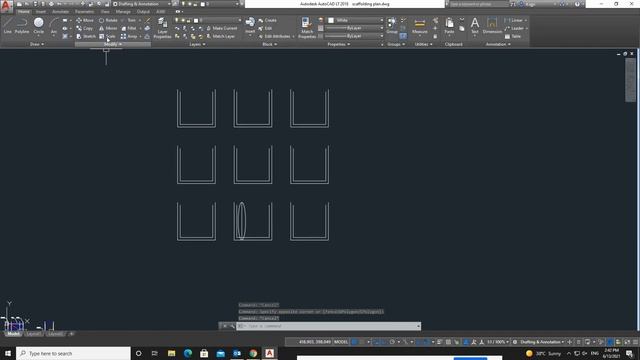
Task: Click Match Layer button
Action: click(220, 36)
